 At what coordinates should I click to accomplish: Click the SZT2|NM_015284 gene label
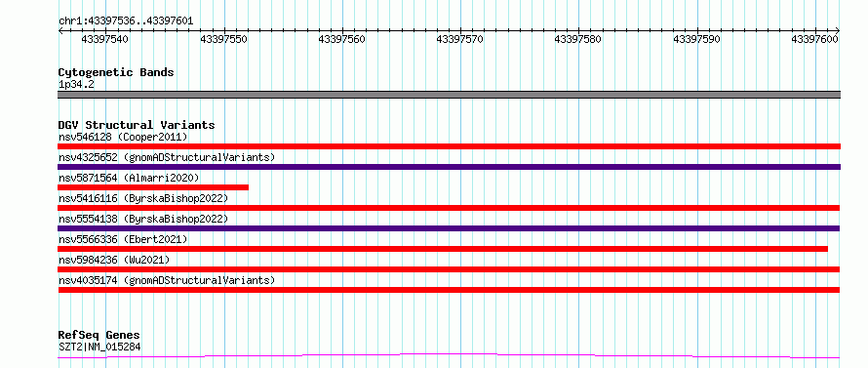[99, 347]
